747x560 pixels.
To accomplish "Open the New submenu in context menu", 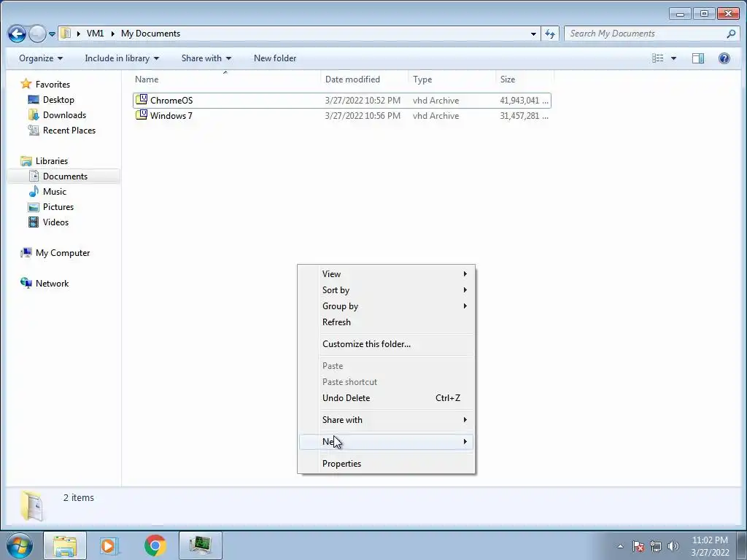I will pyautogui.click(x=387, y=441).
